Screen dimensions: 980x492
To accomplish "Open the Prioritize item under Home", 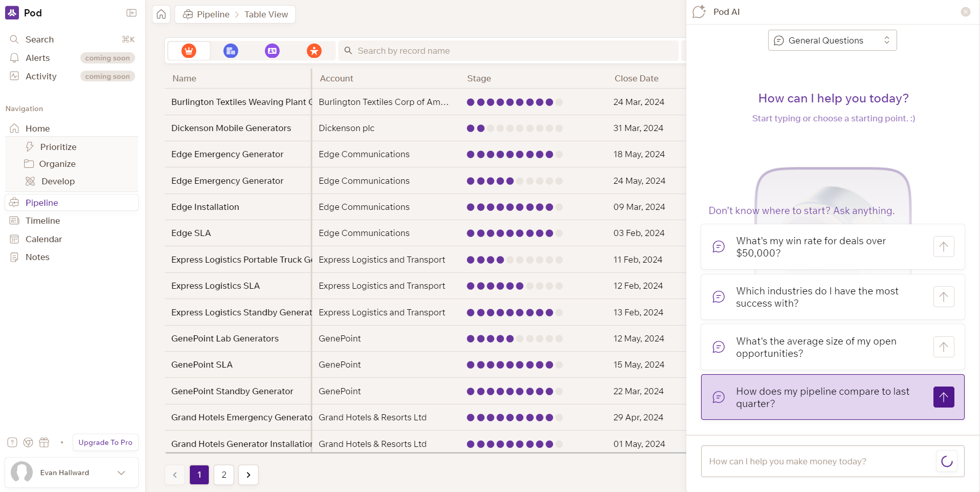I will tap(58, 147).
